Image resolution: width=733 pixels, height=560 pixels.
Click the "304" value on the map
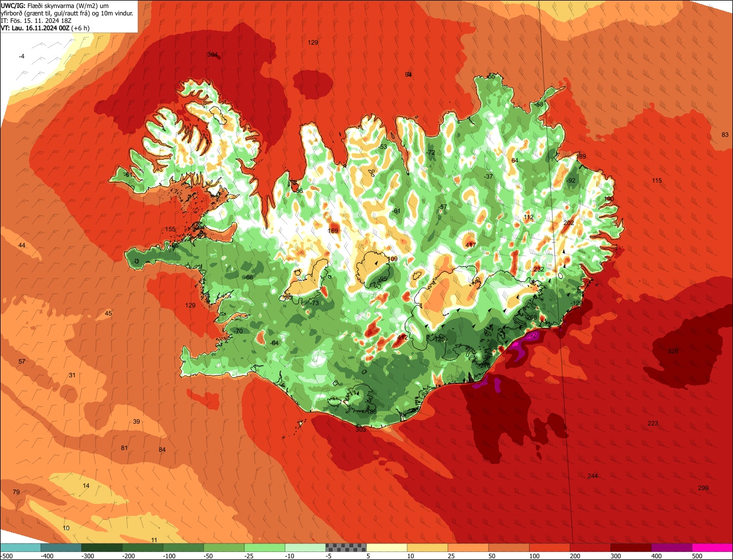coord(212,54)
